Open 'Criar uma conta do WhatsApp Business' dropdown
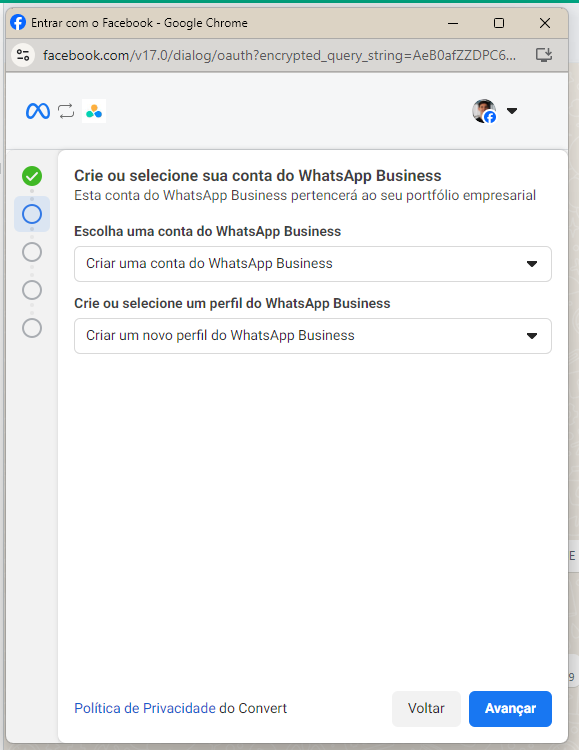The image size is (579, 750). (313, 264)
